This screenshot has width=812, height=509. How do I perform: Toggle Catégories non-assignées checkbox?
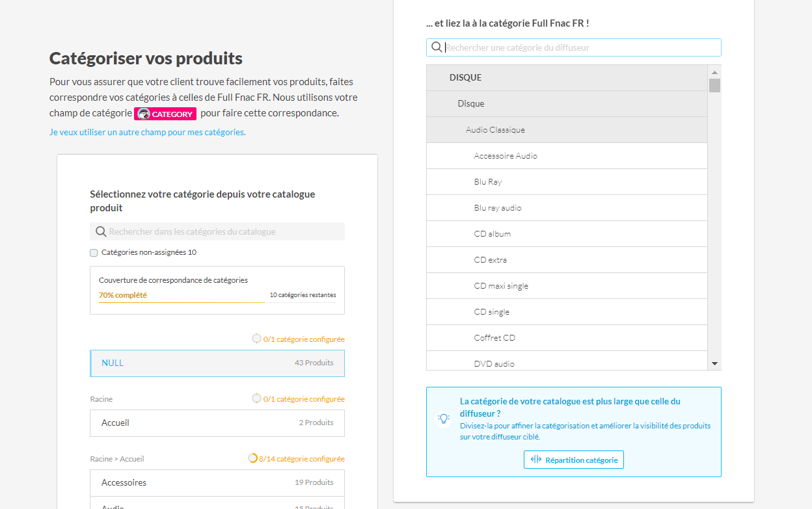point(94,253)
